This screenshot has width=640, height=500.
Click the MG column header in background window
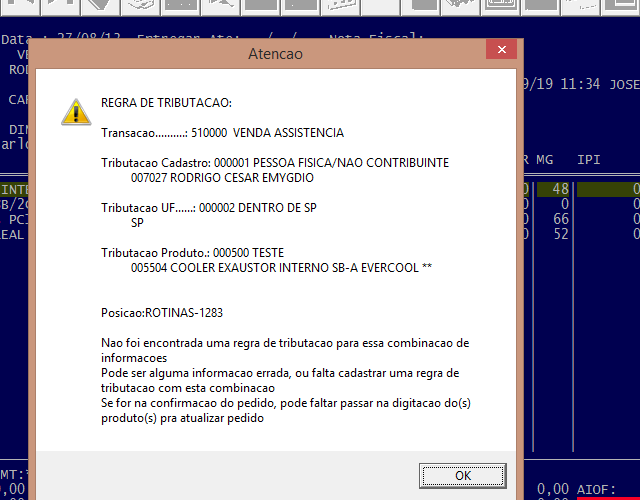click(544, 160)
